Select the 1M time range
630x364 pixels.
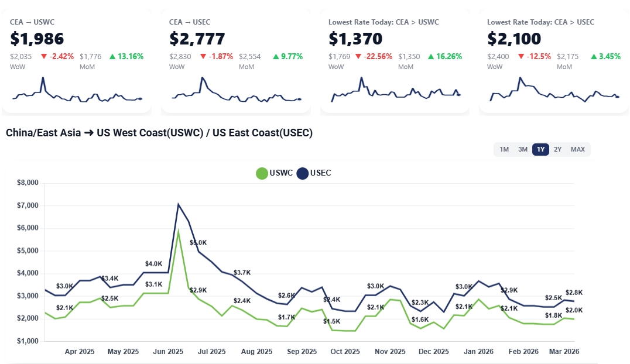504,149
